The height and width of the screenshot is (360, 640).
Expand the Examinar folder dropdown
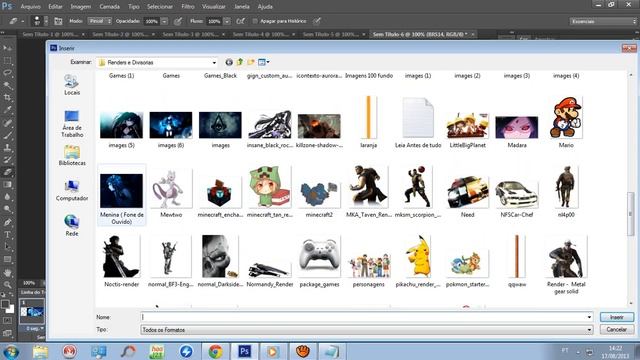point(214,62)
